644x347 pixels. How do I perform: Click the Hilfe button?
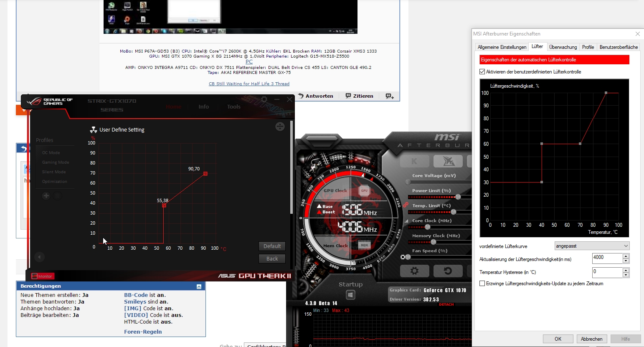626,339
